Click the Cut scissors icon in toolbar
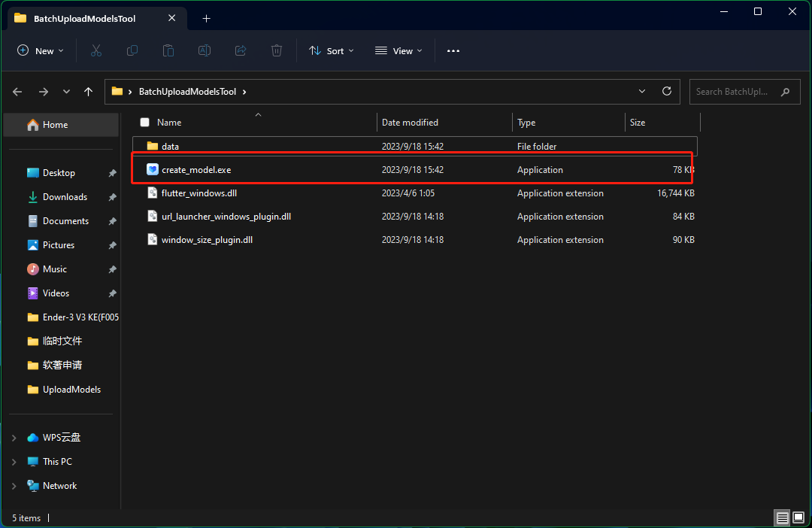This screenshot has height=528, width=812. (x=95, y=50)
